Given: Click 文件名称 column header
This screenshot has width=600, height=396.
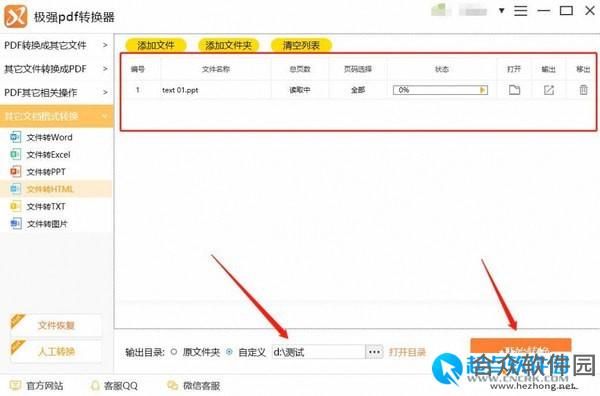Looking at the screenshot, I should tap(216, 69).
